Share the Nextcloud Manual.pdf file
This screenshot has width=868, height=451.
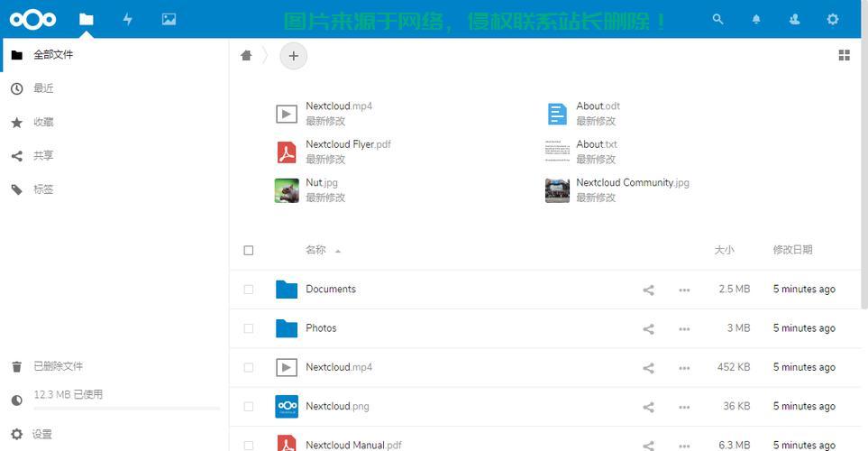[648, 446]
